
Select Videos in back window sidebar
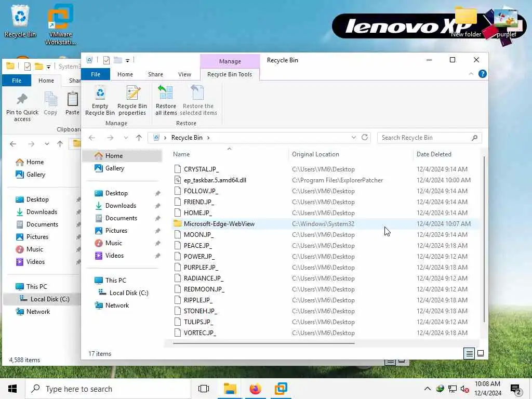(x=35, y=262)
